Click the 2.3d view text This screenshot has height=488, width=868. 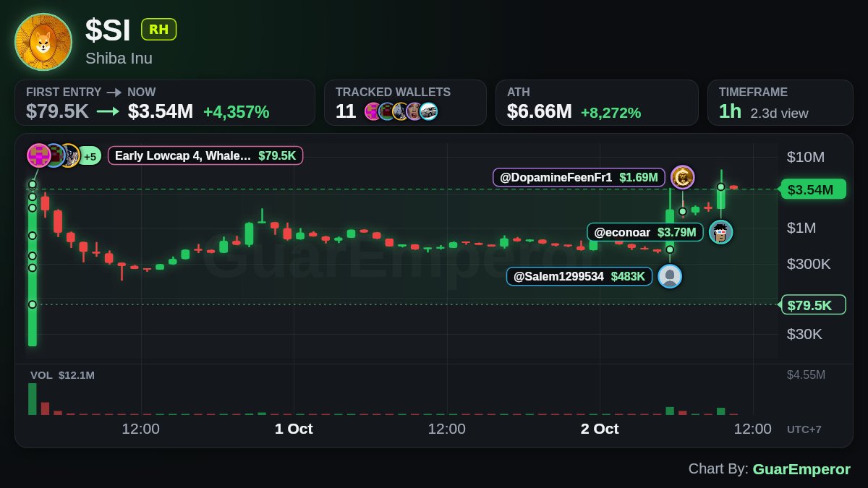pos(779,114)
